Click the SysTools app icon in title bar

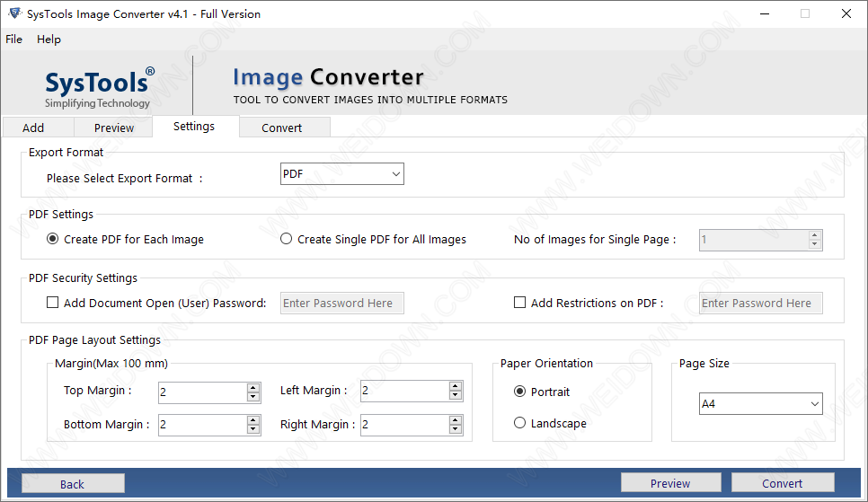point(15,13)
